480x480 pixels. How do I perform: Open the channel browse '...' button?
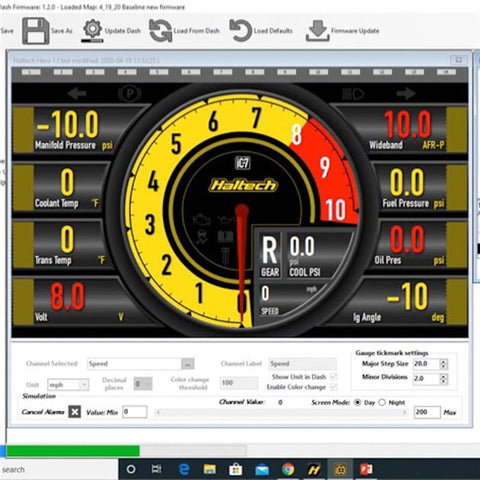(x=188, y=364)
